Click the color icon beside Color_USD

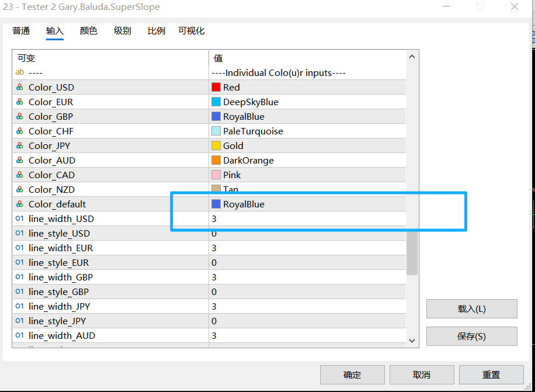click(x=20, y=88)
